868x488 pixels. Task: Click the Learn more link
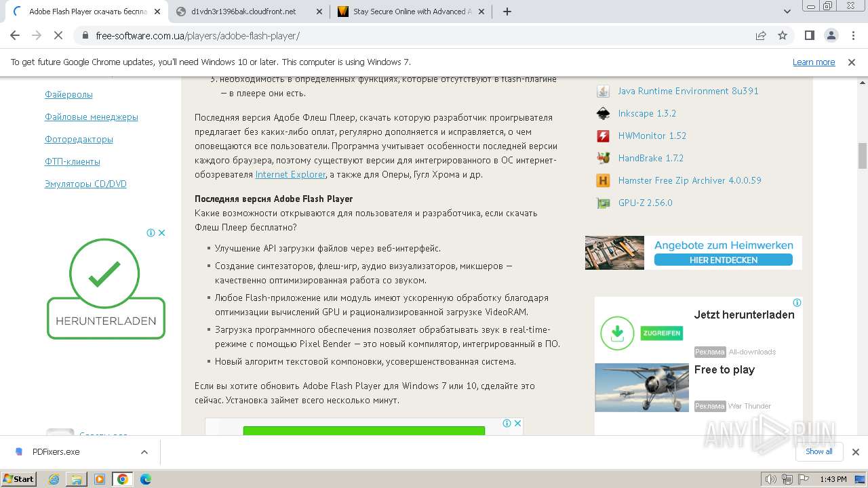pyautogui.click(x=814, y=62)
